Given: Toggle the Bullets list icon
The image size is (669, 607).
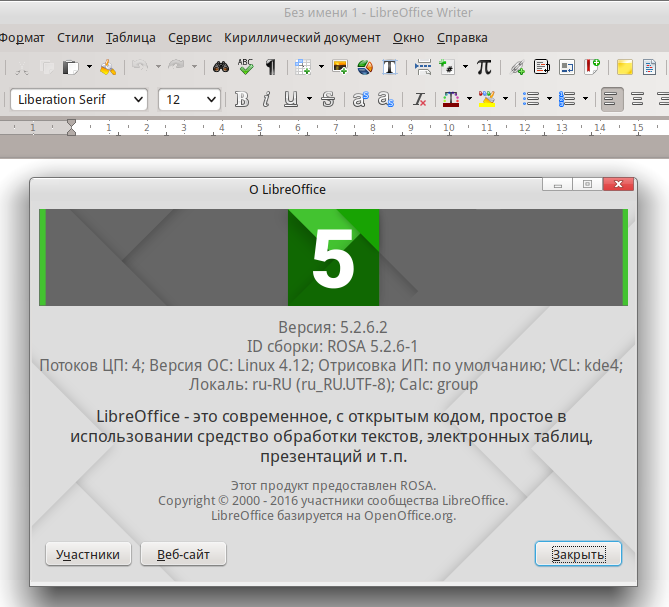Looking at the screenshot, I should pos(531,99).
